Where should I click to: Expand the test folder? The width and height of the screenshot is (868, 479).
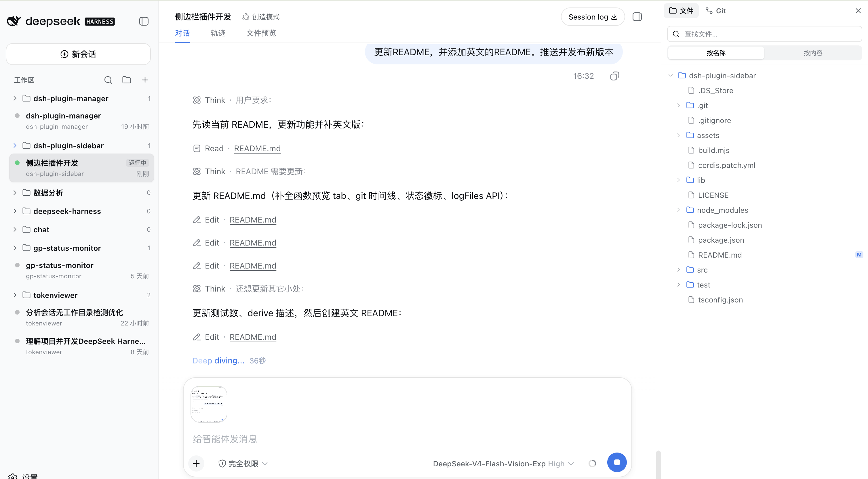[x=678, y=285]
